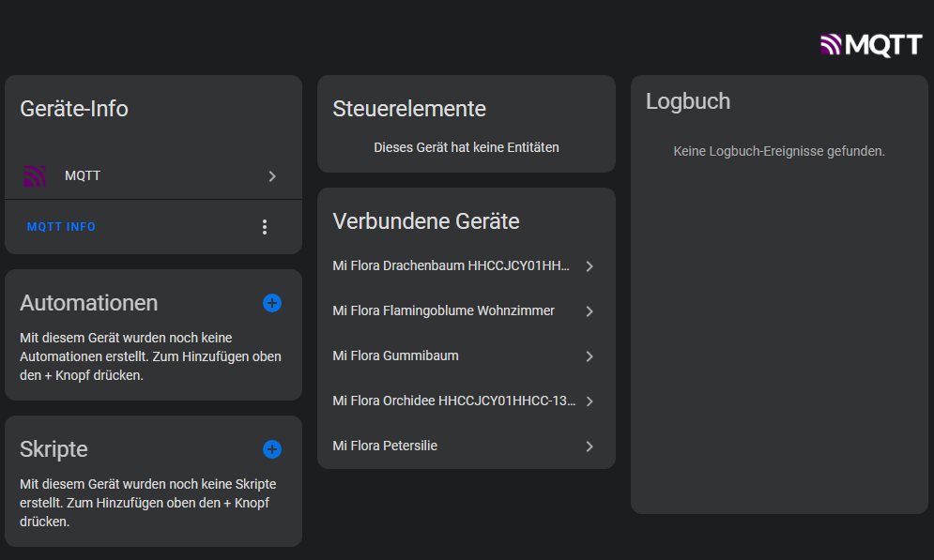This screenshot has width=934, height=560.
Task: Click the Automationen heading
Action: [x=89, y=303]
